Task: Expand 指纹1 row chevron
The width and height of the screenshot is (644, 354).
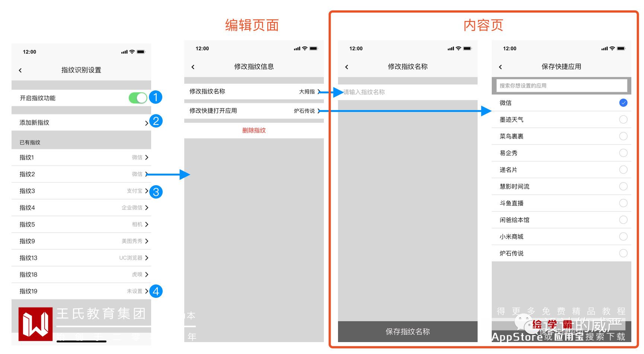Action: 147,157
